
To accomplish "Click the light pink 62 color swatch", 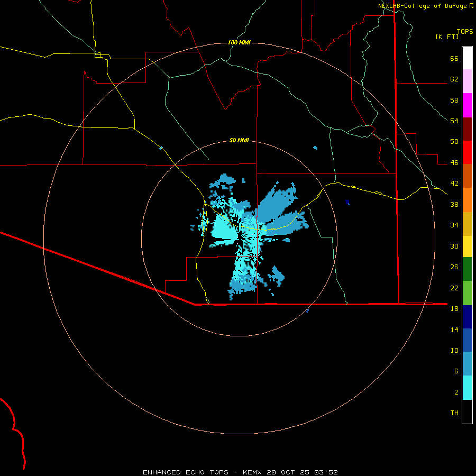I will [467, 81].
